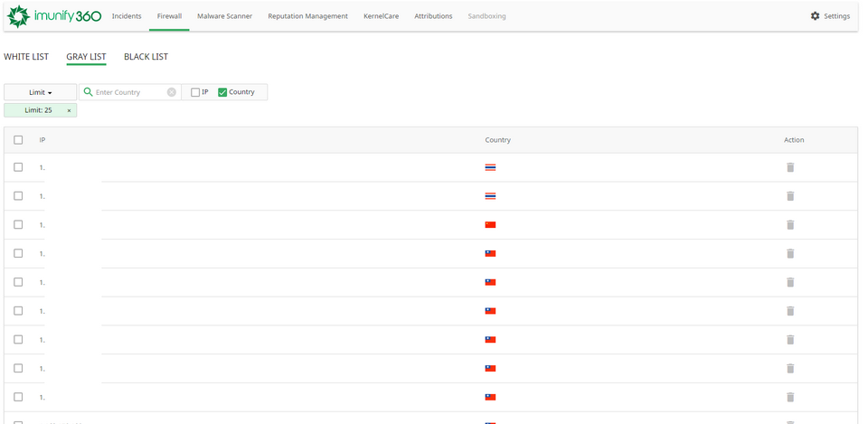Open Settings via the gear icon
The image size is (868, 424).
815,16
